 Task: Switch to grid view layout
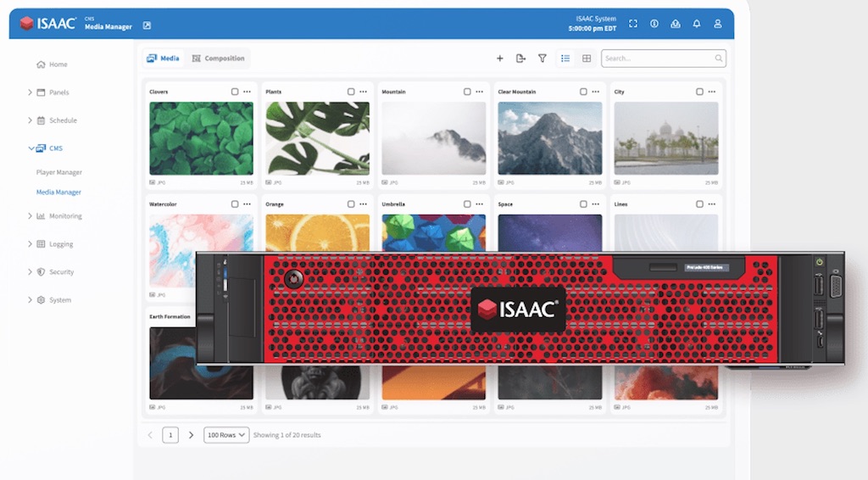pos(587,59)
